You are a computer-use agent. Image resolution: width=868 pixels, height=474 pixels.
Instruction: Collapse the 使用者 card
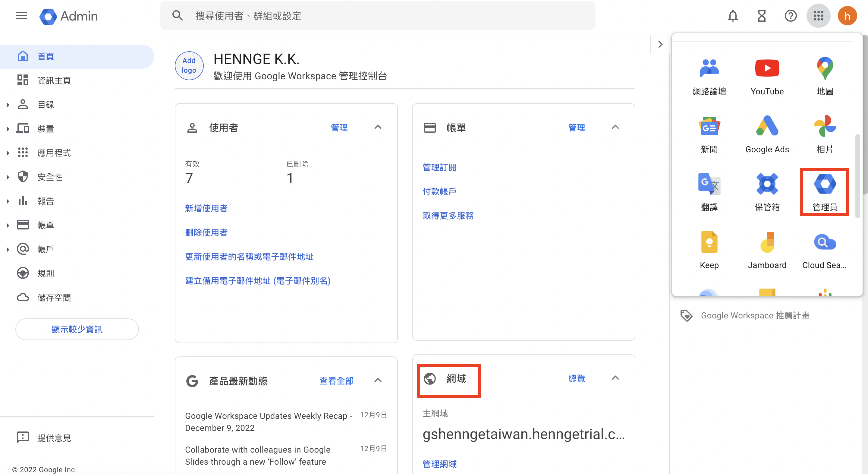pos(378,127)
